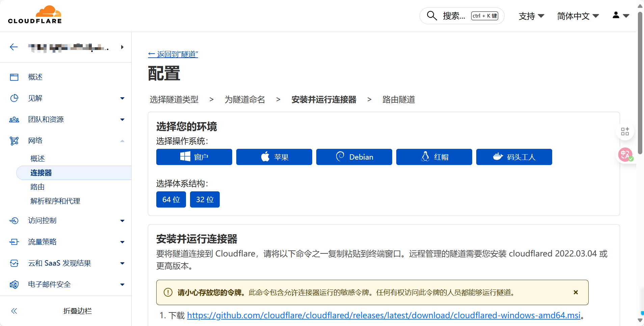Click the 访问控制 access icon
This screenshot has width=644, height=326.
coord(14,221)
